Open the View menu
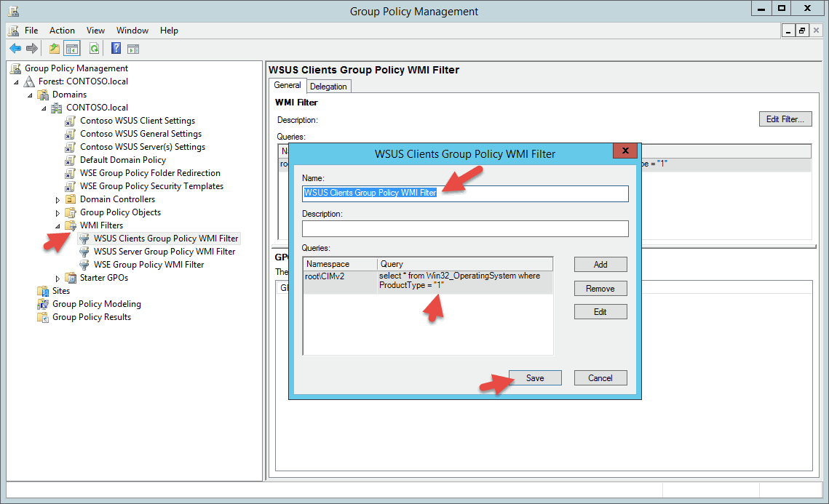This screenshot has width=829, height=504. 95,31
